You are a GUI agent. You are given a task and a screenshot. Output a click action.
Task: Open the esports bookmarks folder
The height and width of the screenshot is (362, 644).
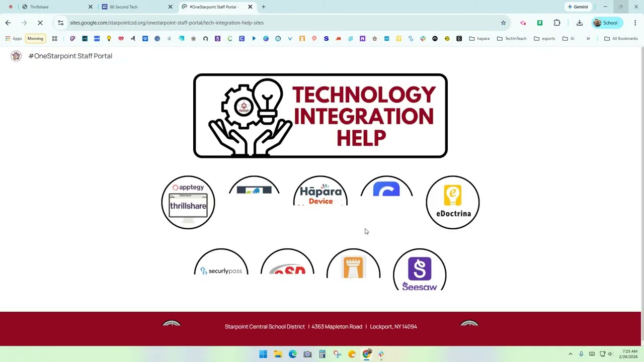point(544,39)
